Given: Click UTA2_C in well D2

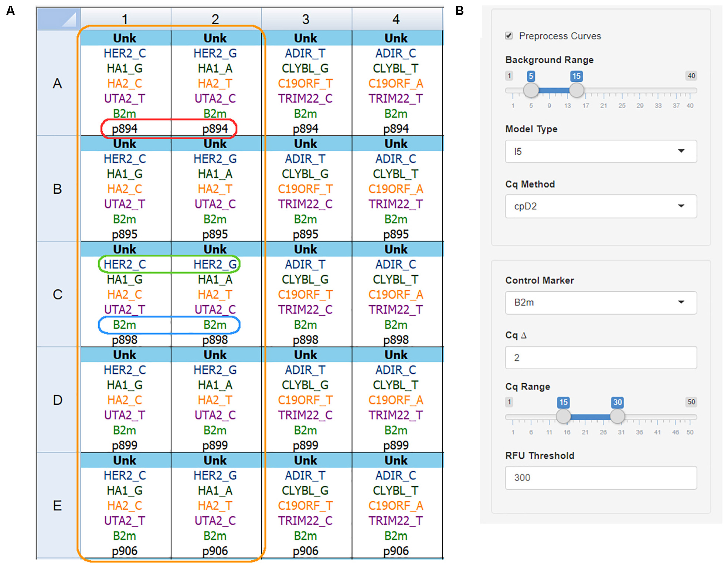Looking at the screenshot, I should coord(215,415).
